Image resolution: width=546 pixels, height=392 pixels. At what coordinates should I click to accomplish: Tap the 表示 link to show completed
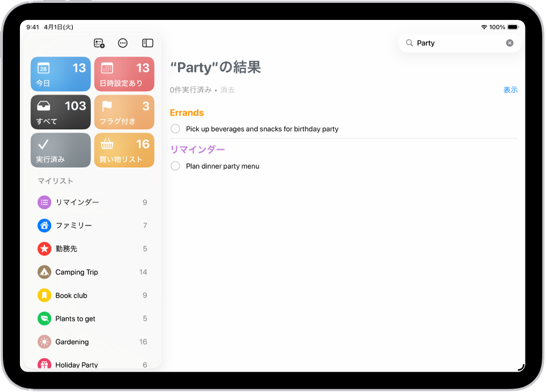(510, 89)
